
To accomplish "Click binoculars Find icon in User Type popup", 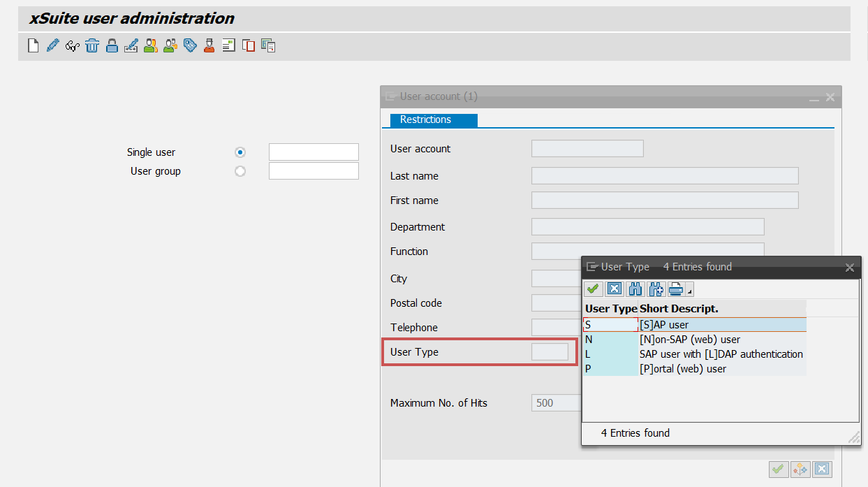I will click(x=635, y=289).
